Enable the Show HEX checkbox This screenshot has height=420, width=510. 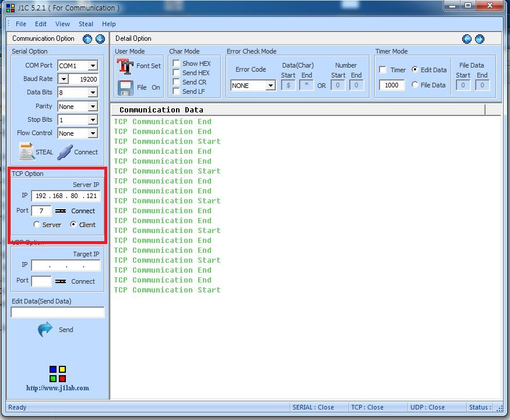(176, 63)
